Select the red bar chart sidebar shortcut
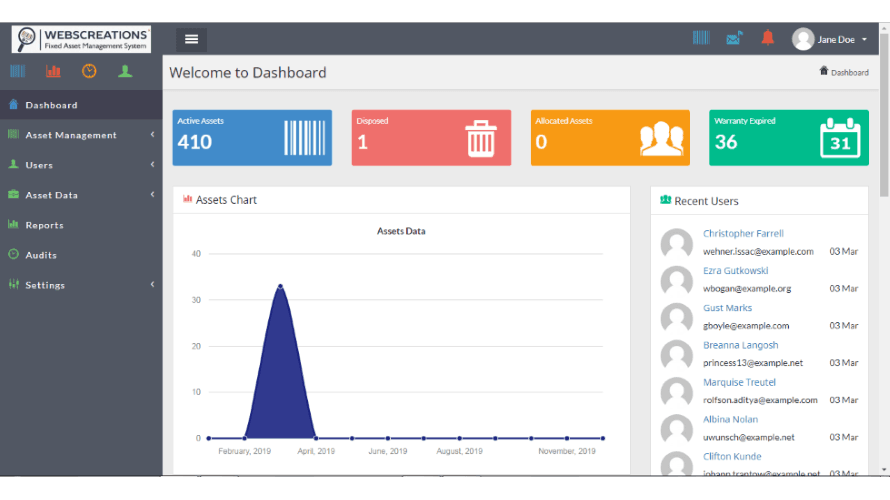The image size is (890, 500). [53, 71]
